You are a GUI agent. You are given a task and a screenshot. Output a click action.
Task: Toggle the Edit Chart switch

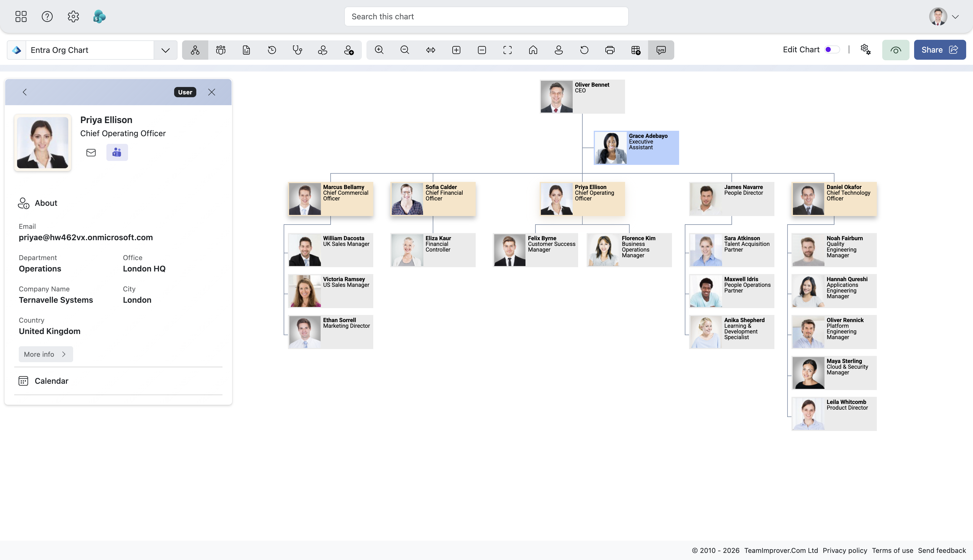(x=832, y=50)
